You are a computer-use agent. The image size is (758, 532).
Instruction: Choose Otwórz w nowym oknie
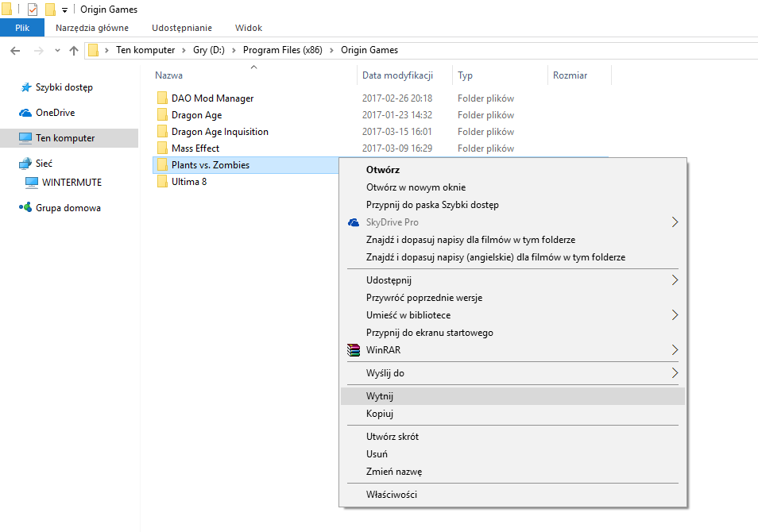tap(513, 187)
